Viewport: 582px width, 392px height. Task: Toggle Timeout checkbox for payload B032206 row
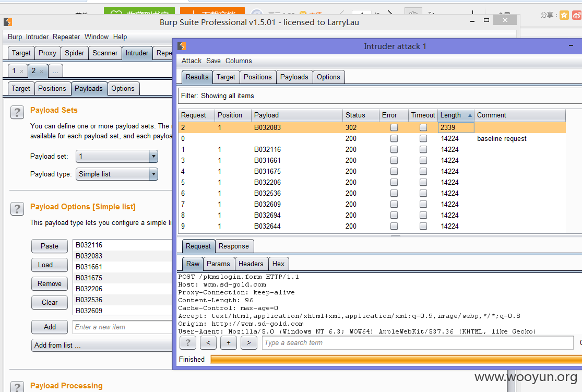coord(423,182)
